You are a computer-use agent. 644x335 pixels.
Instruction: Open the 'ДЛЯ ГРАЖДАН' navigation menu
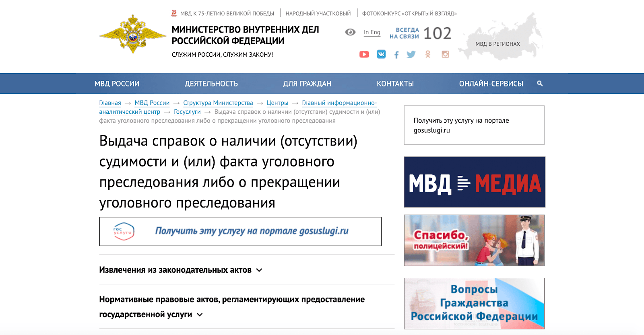pyautogui.click(x=307, y=84)
